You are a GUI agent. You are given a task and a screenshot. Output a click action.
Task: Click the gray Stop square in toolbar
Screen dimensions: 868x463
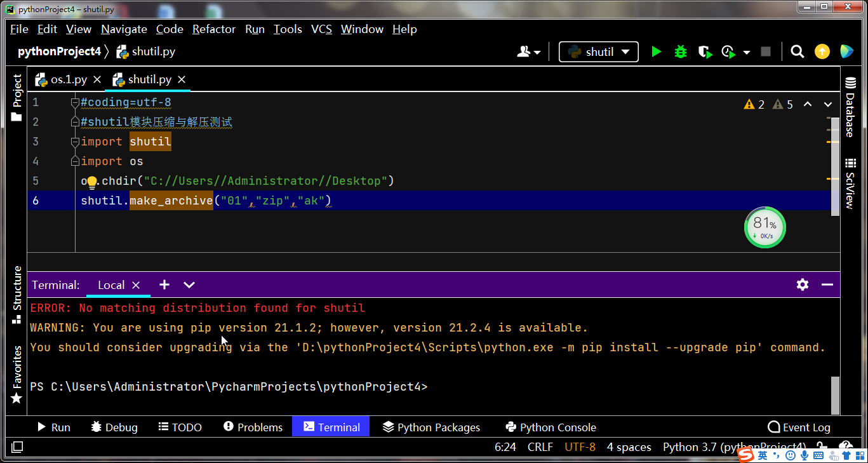(x=766, y=51)
